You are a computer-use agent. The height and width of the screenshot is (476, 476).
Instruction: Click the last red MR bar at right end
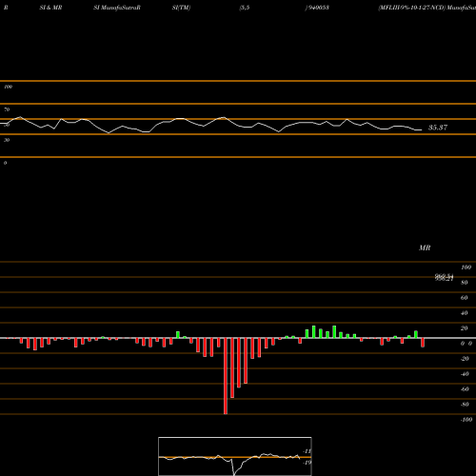coord(423,343)
